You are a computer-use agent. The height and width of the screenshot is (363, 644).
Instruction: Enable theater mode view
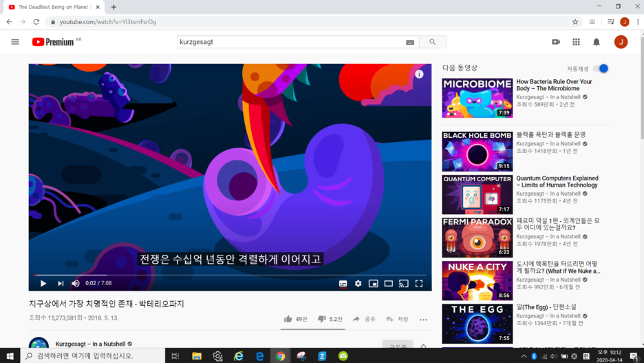point(389,284)
